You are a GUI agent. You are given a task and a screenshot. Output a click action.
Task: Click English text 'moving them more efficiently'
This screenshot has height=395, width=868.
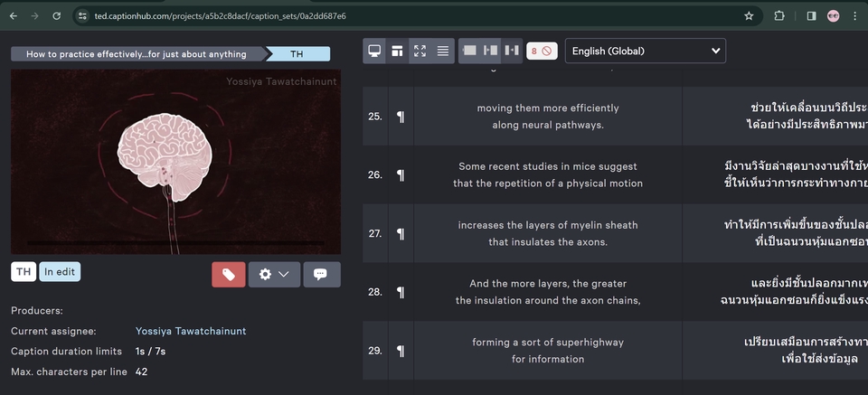tap(548, 108)
